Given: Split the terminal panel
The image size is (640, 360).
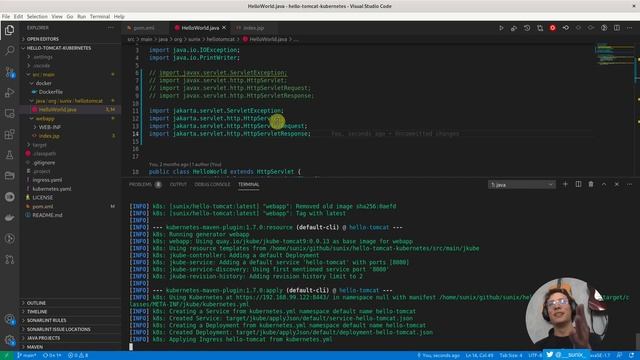Looking at the screenshot, I should pyautogui.click(x=578, y=184).
